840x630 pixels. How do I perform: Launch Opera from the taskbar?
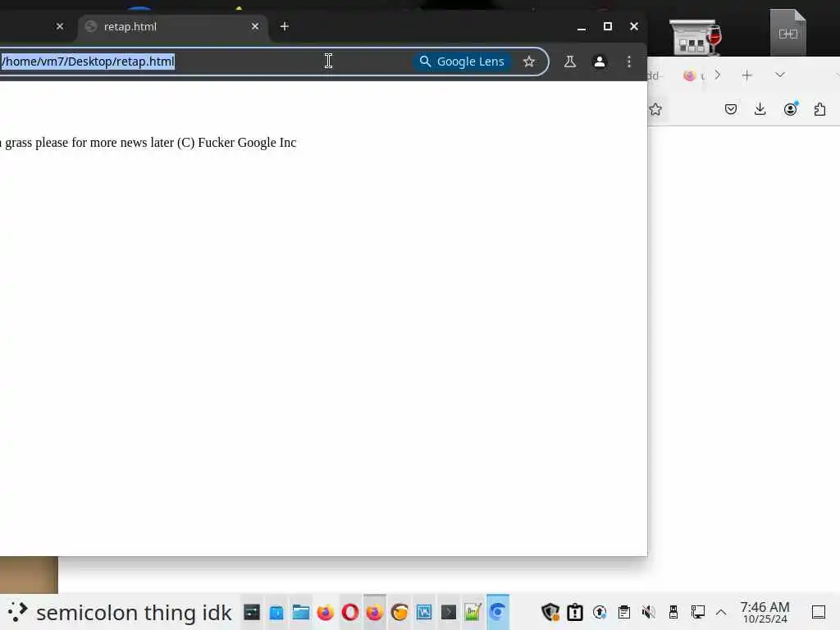(x=350, y=612)
